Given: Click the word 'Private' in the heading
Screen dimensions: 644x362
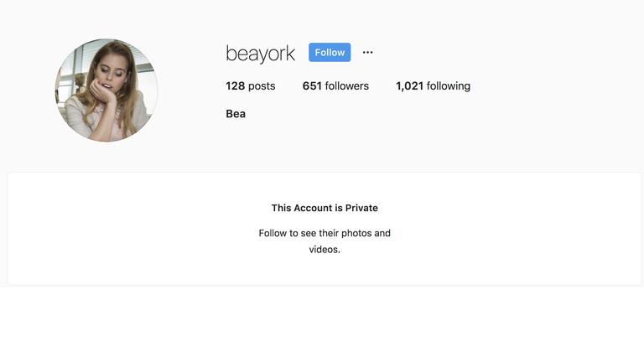Looking at the screenshot, I should click(x=361, y=208).
